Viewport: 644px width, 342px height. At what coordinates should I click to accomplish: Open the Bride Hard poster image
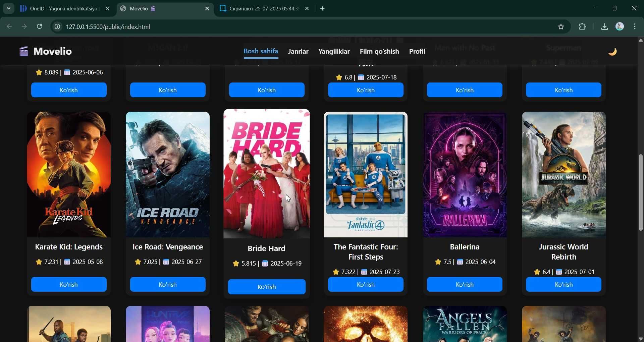[267, 174]
